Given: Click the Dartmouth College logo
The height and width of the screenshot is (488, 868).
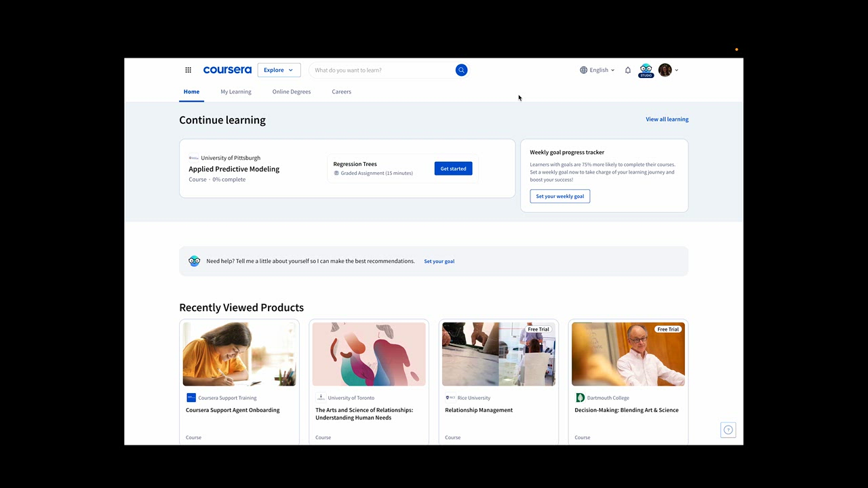Looking at the screenshot, I should (580, 398).
